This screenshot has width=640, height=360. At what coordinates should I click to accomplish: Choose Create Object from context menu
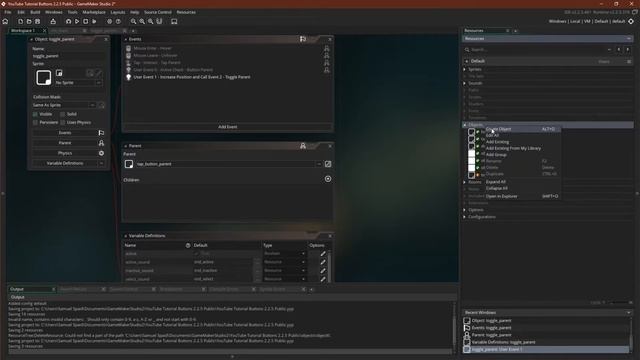click(x=522, y=129)
